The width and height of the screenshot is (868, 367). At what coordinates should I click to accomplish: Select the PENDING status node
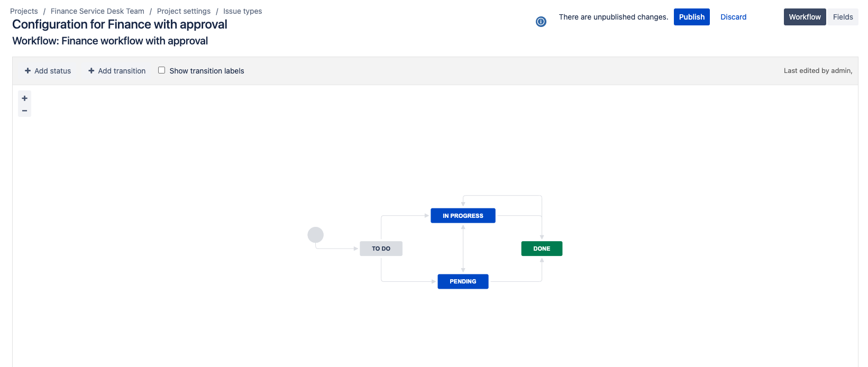pos(463,281)
